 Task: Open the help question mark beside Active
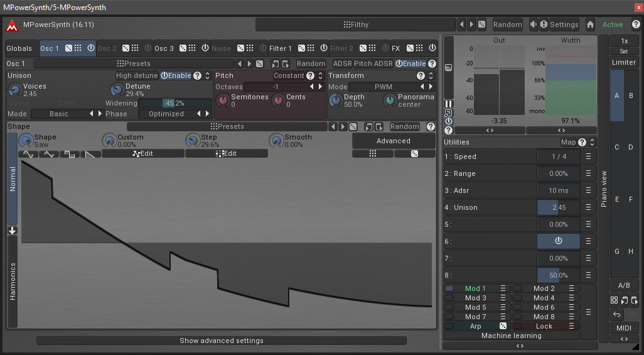[636, 25]
